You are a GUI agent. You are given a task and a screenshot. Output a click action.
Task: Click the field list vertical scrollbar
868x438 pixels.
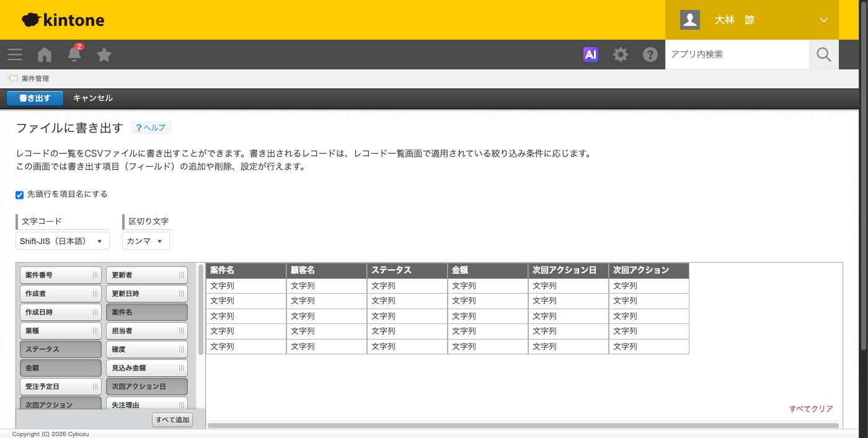pos(200,310)
